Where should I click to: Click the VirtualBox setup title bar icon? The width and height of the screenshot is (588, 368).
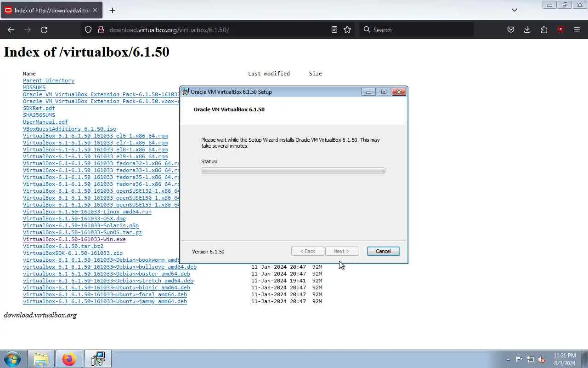[186, 92]
